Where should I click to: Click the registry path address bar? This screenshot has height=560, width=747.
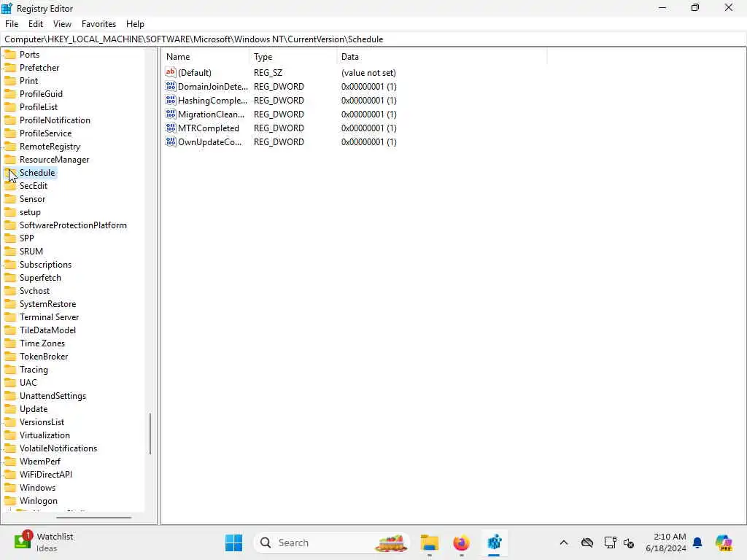point(373,39)
